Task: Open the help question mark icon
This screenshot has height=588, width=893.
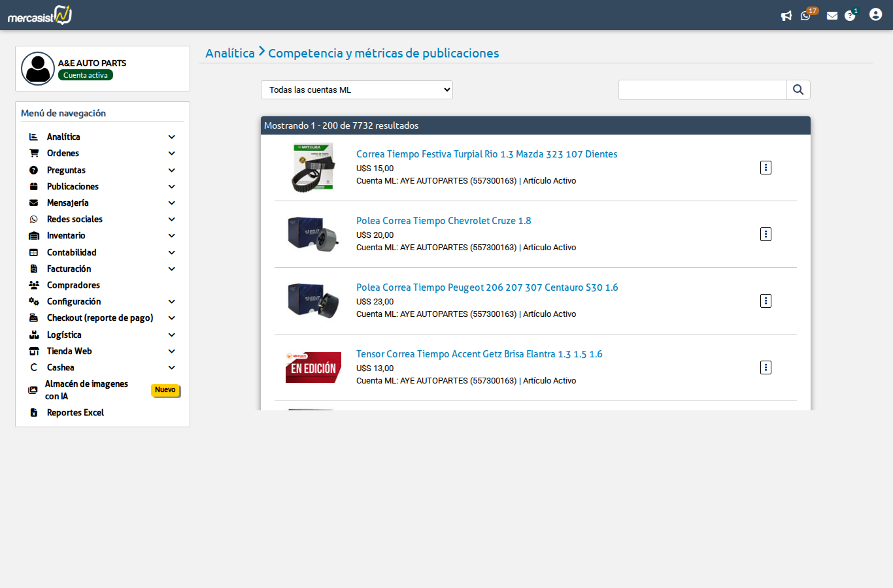Action: (850, 16)
